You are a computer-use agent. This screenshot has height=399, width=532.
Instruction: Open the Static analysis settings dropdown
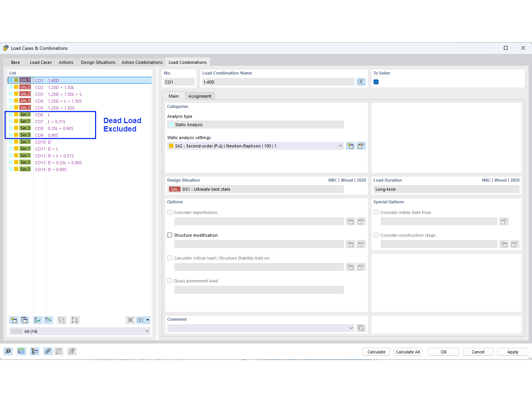pyautogui.click(x=340, y=146)
